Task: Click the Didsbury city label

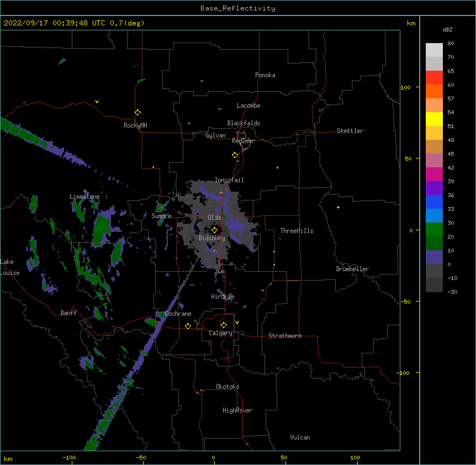Action: [x=211, y=238]
